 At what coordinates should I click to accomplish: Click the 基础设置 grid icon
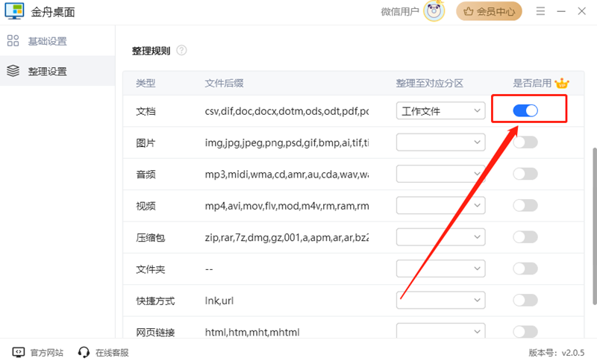[13, 40]
